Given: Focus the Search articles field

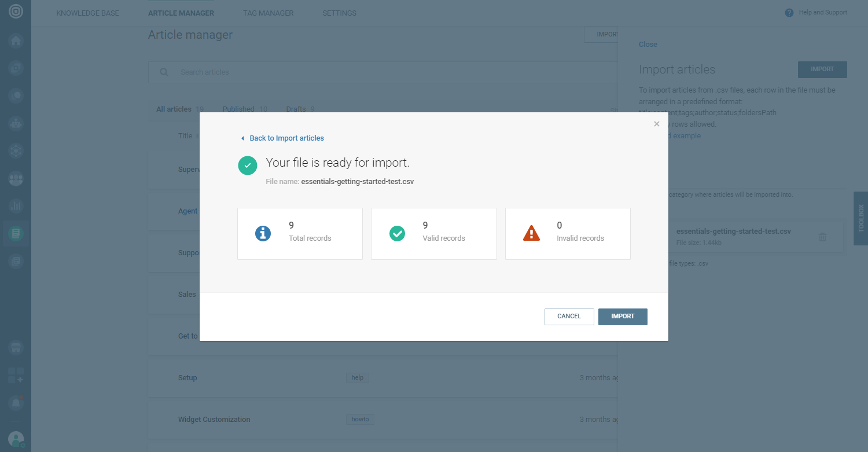Looking at the screenshot, I should (x=382, y=72).
